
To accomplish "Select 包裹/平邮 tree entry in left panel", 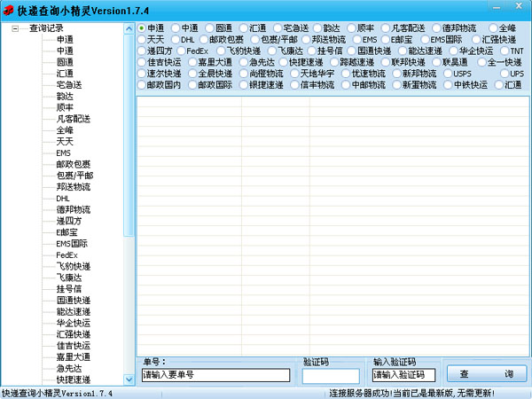I will click(x=74, y=176).
